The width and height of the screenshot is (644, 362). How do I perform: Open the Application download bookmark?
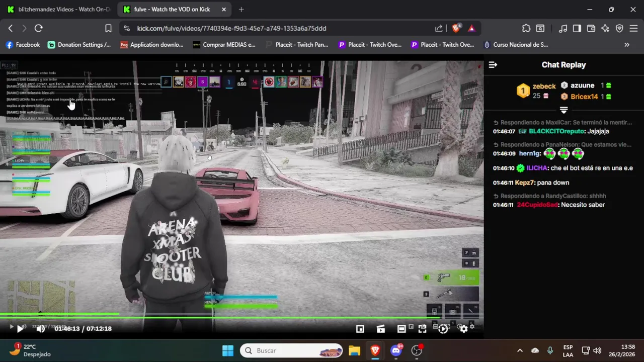coord(152,45)
